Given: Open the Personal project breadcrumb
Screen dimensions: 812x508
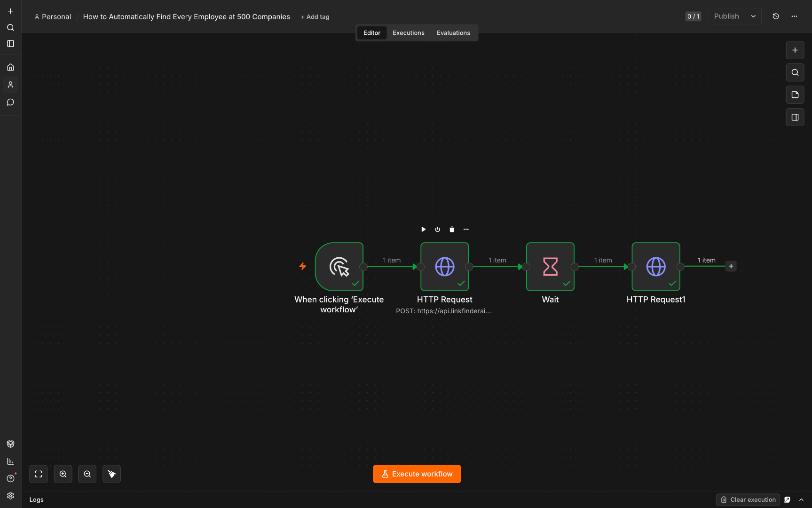Looking at the screenshot, I should (x=53, y=17).
